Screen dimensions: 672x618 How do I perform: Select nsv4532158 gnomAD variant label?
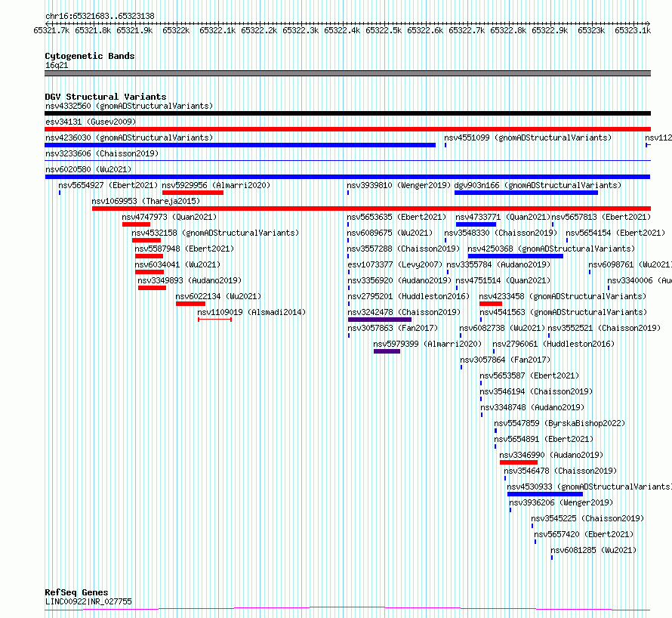click(x=215, y=233)
